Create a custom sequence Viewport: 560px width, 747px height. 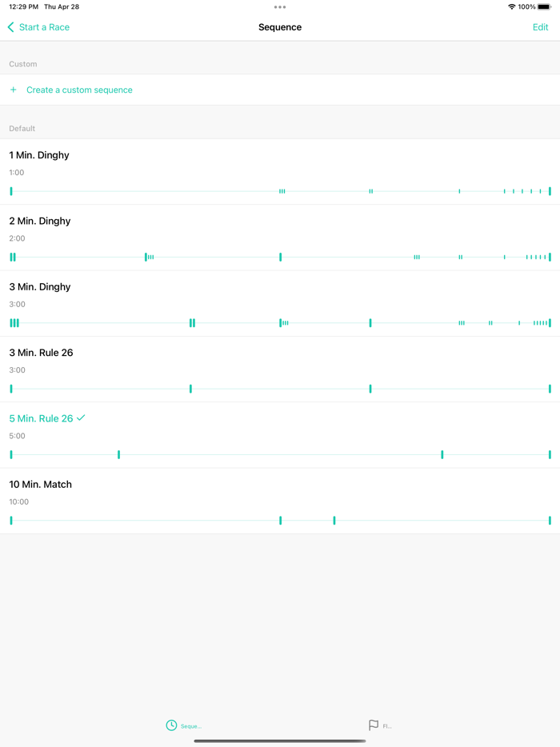(x=280, y=90)
